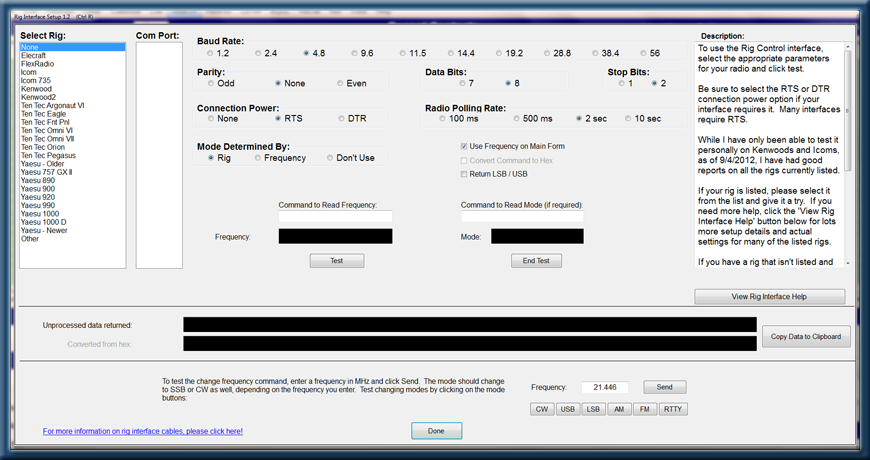Select Ten Tec Pegasus rig
This screenshot has height=460, width=870.
click(x=73, y=155)
